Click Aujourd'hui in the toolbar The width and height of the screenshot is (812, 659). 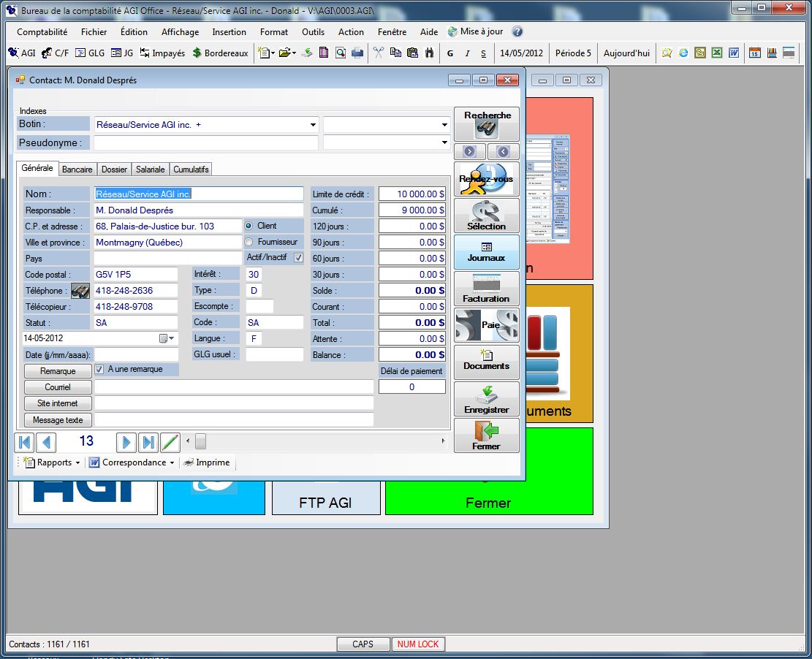coord(626,53)
